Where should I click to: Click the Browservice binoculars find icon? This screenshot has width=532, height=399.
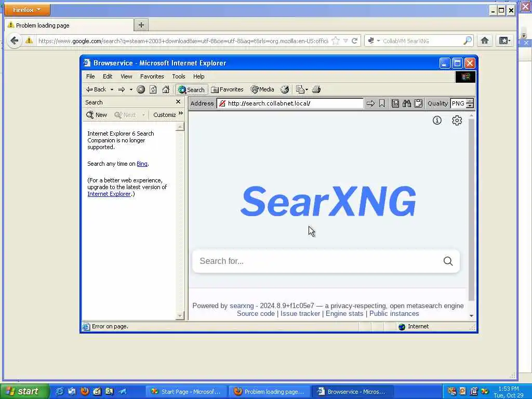pos(407,103)
